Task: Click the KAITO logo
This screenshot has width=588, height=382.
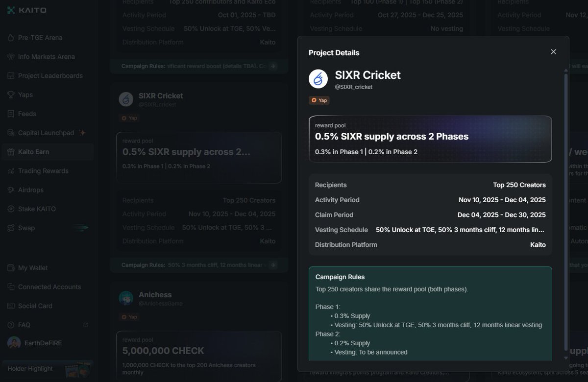Action: [25, 10]
